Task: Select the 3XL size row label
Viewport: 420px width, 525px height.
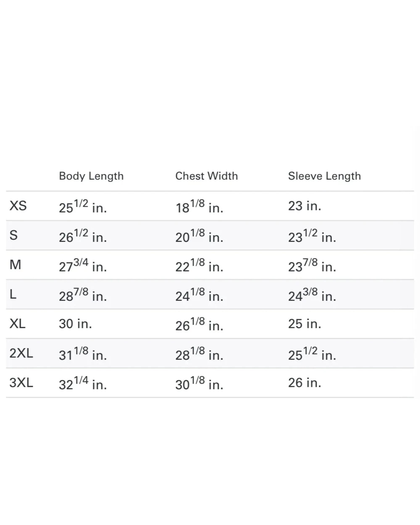Action: [x=21, y=383]
